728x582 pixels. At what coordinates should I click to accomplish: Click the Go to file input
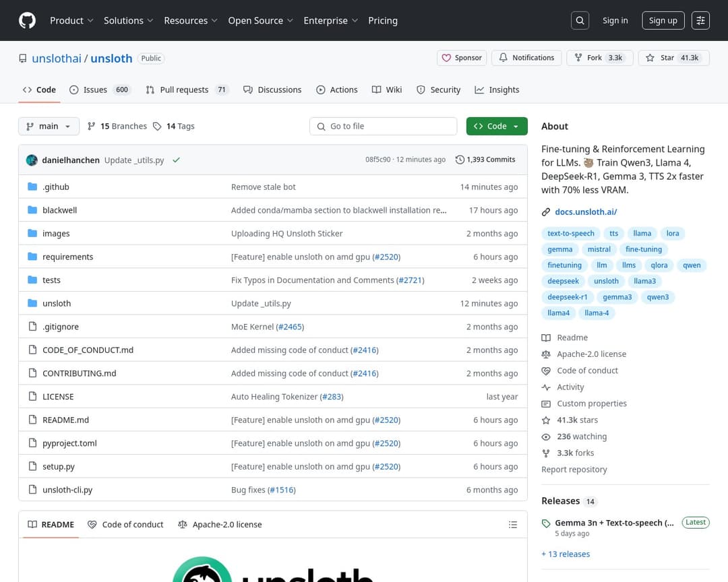click(383, 126)
